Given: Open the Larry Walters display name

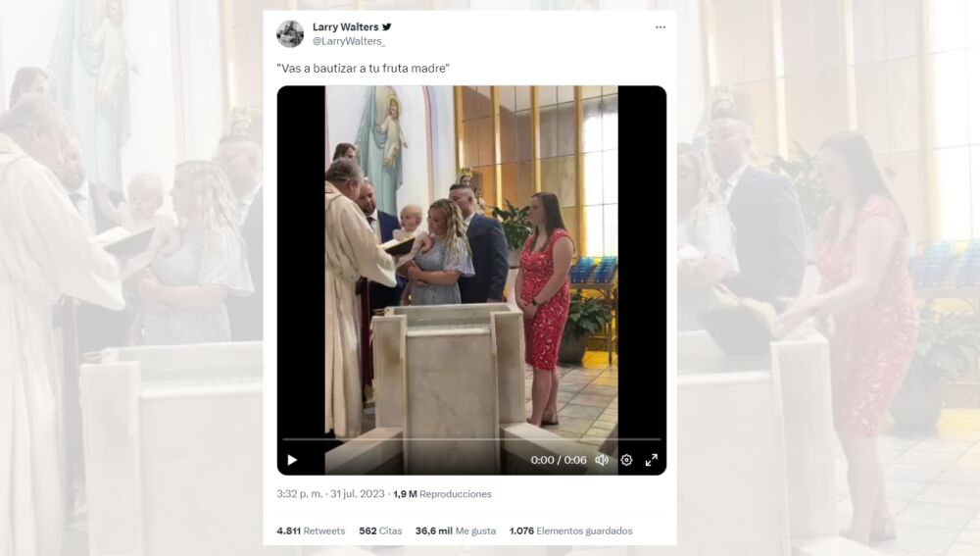Looking at the screenshot, I should tap(345, 26).
